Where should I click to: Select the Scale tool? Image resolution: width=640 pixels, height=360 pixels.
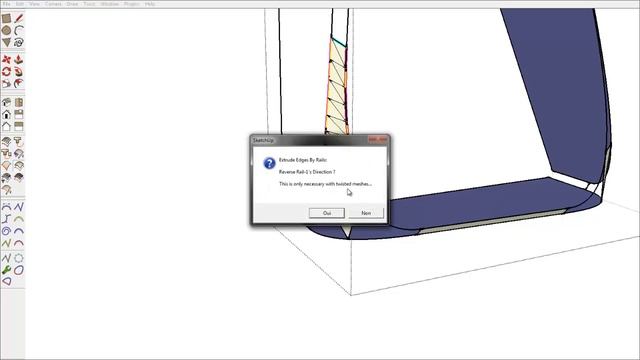6,84
